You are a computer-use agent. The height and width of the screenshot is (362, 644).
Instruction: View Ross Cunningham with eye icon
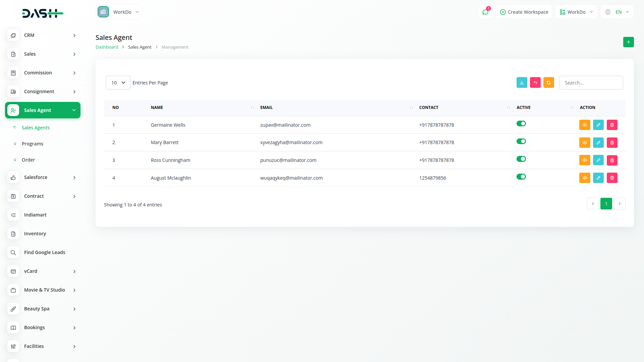585,160
